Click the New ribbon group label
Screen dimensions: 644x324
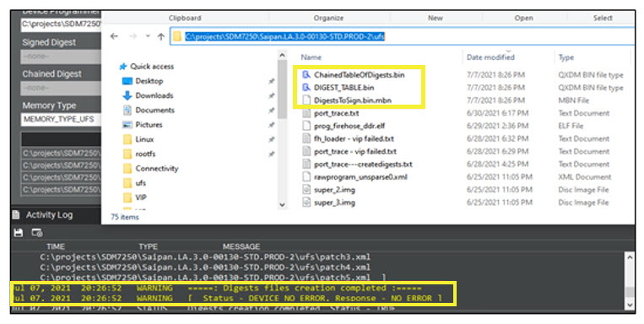(x=436, y=18)
